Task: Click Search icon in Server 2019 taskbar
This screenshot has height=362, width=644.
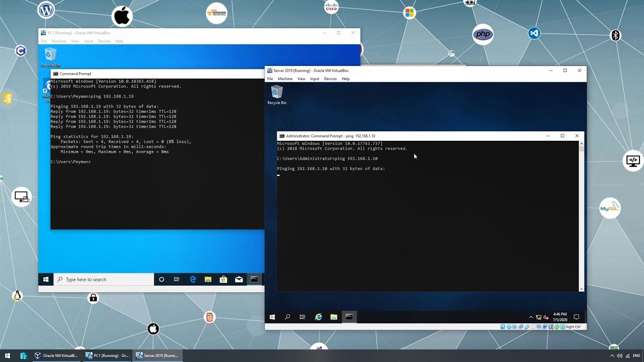Action: point(287,317)
